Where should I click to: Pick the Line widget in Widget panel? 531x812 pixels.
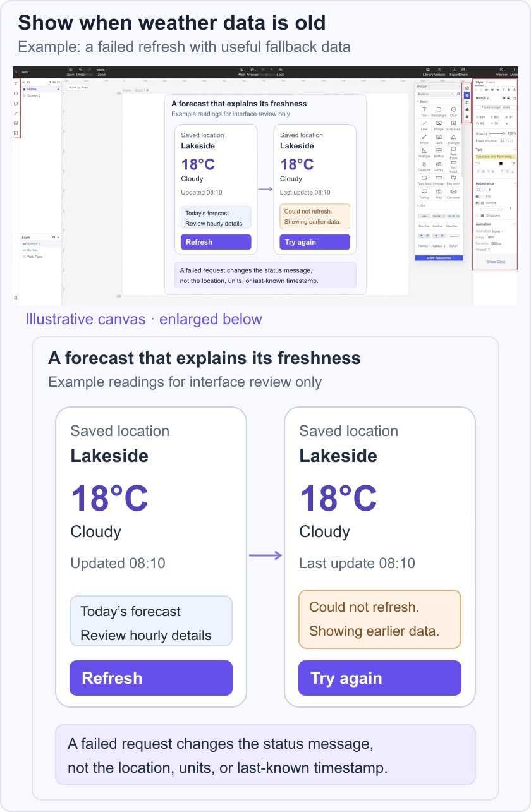[x=424, y=126]
